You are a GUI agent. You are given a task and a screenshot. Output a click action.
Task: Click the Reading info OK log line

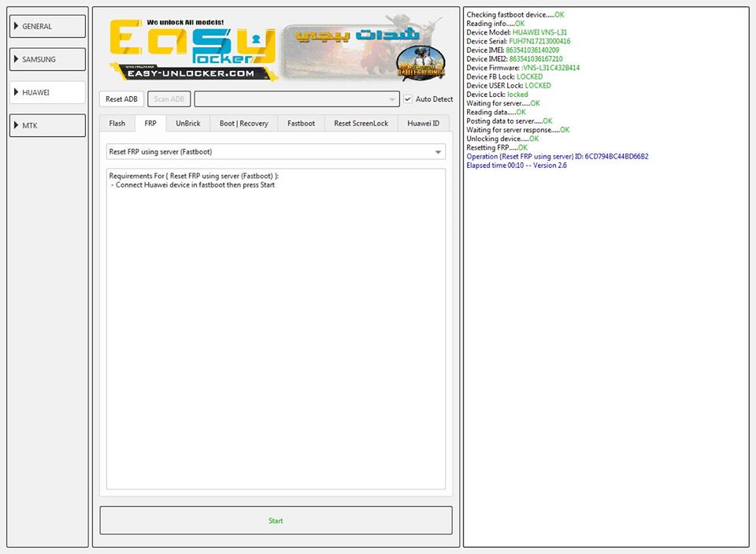(x=495, y=23)
